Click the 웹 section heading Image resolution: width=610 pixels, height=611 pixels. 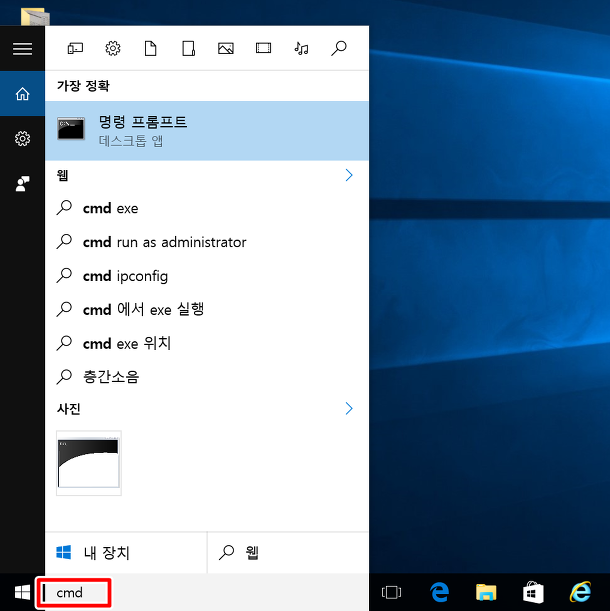click(63, 175)
